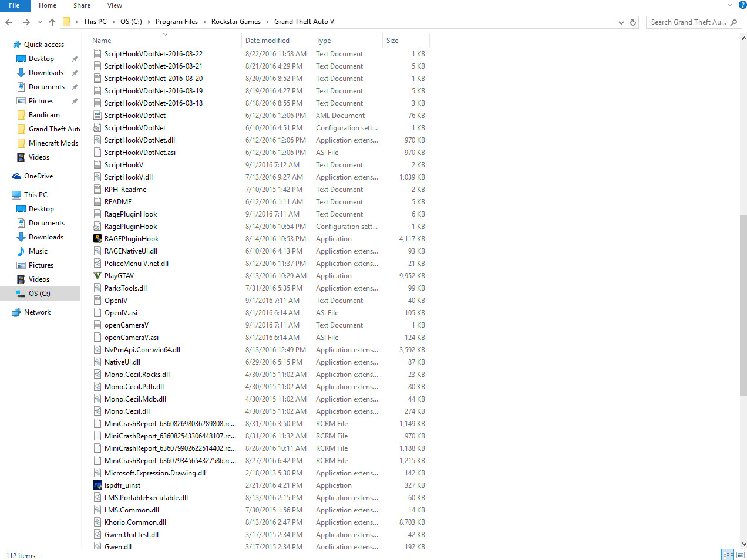This screenshot has width=747, height=560.
Task: Click the Back navigation arrow
Action: (x=9, y=22)
